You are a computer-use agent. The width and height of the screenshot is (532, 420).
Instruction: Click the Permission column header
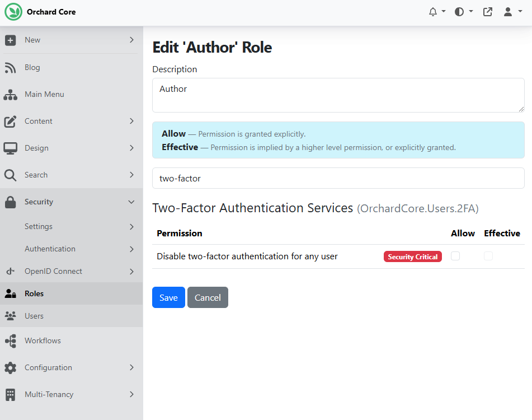[x=180, y=234]
